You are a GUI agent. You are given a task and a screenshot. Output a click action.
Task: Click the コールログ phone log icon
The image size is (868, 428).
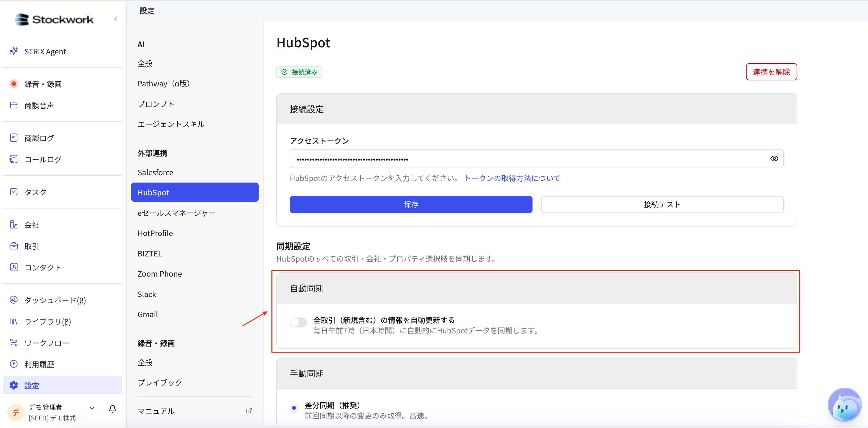pyautogui.click(x=13, y=159)
